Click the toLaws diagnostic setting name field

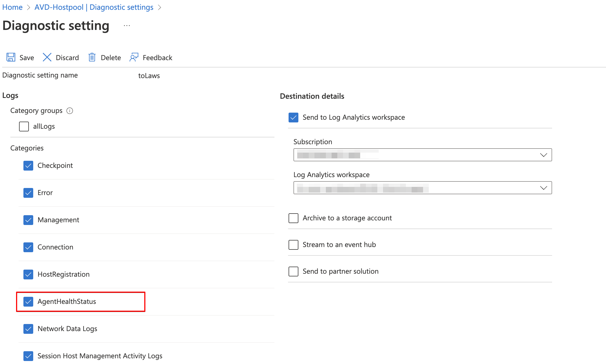pyautogui.click(x=149, y=76)
